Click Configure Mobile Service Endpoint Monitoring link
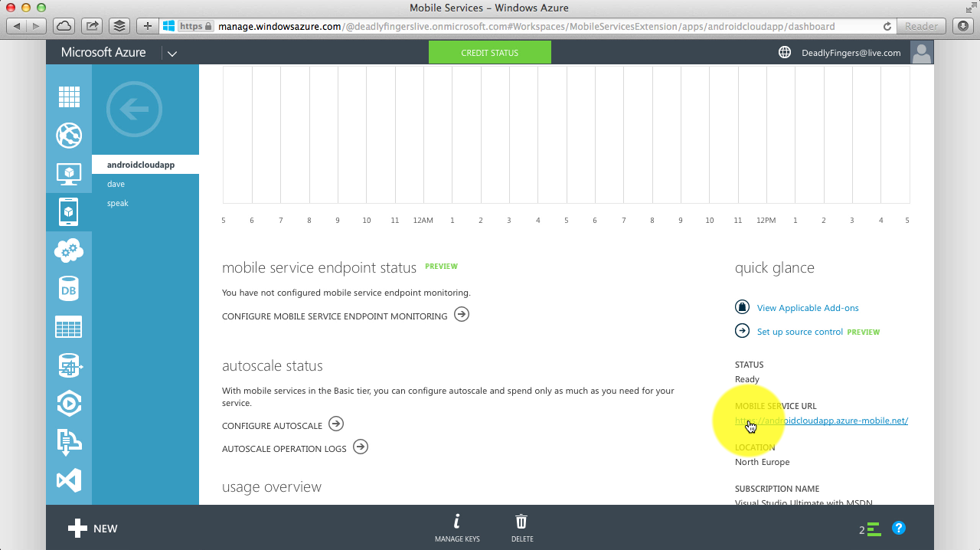This screenshot has height=550, width=980. [x=335, y=316]
